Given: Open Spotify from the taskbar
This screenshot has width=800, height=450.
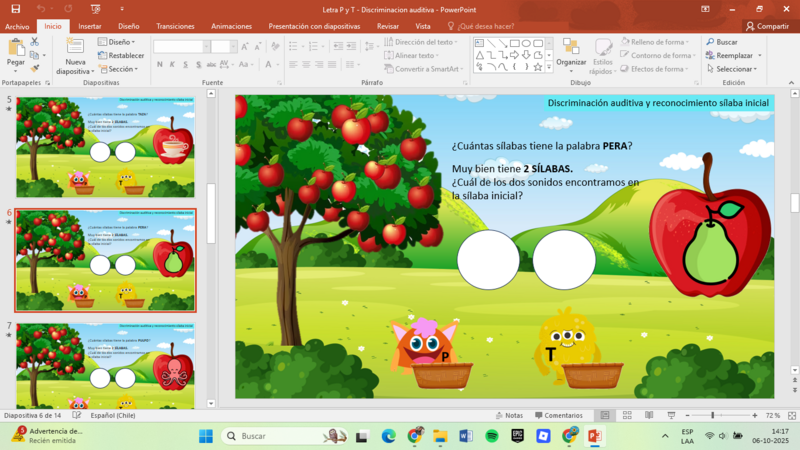Looking at the screenshot, I should pos(492,436).
